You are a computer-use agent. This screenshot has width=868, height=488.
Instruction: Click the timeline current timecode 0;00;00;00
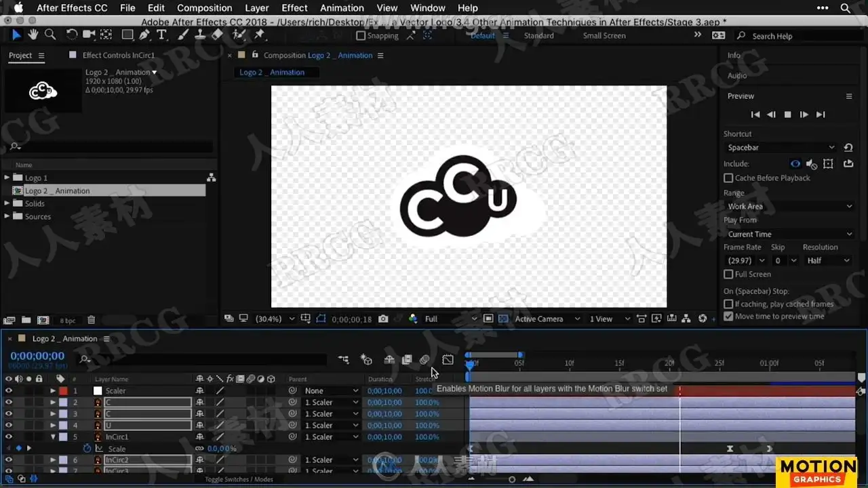click(37, 356)
